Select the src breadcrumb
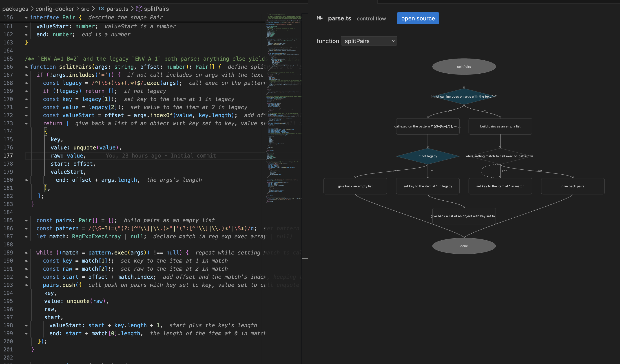620x364 pixels. pyautogui.click(x=85, y=9)
